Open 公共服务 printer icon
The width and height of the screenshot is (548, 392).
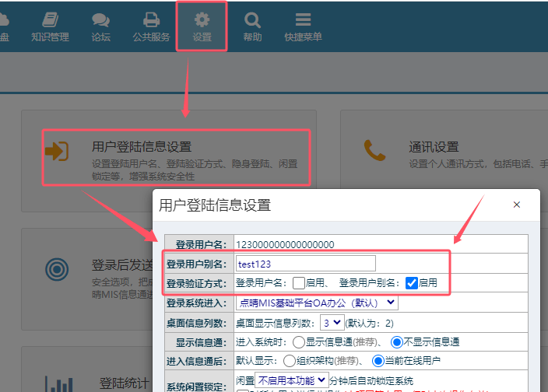point(151,19)
